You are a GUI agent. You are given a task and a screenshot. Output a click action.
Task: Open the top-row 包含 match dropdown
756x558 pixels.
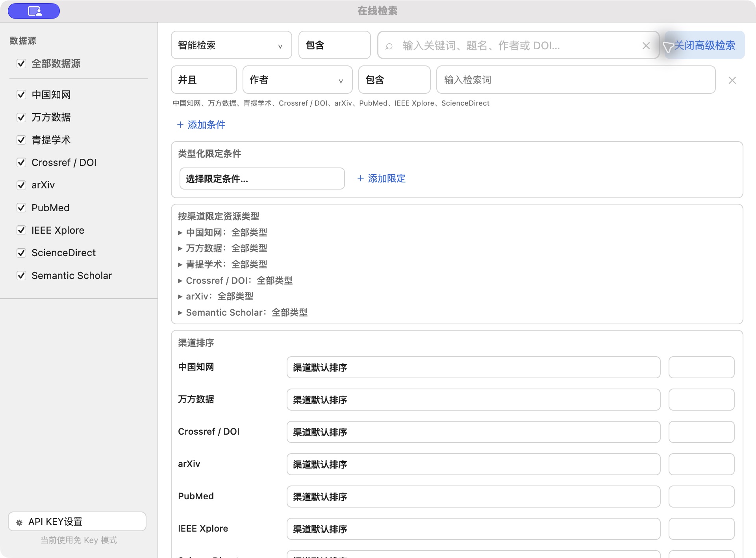(335, 45)
